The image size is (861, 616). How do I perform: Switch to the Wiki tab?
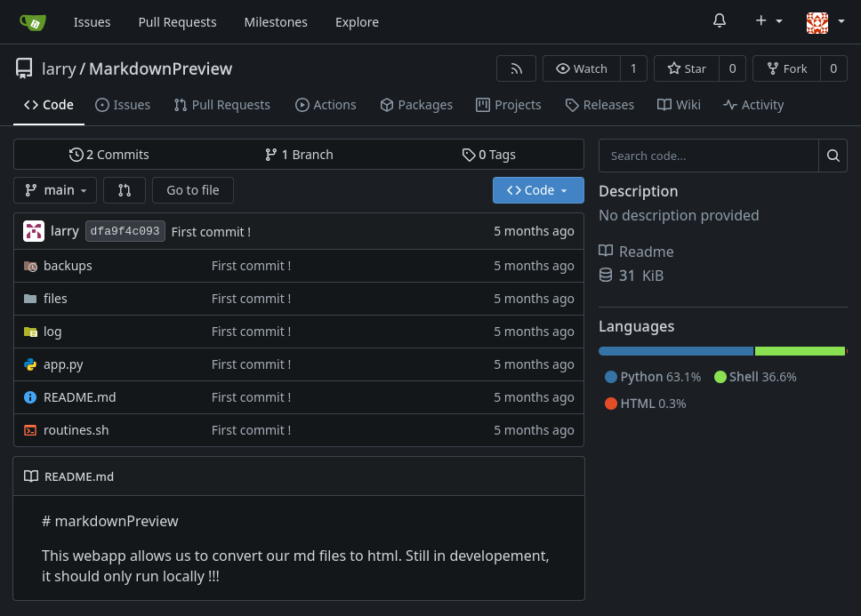pyautogui.click(x=679, y=105)
